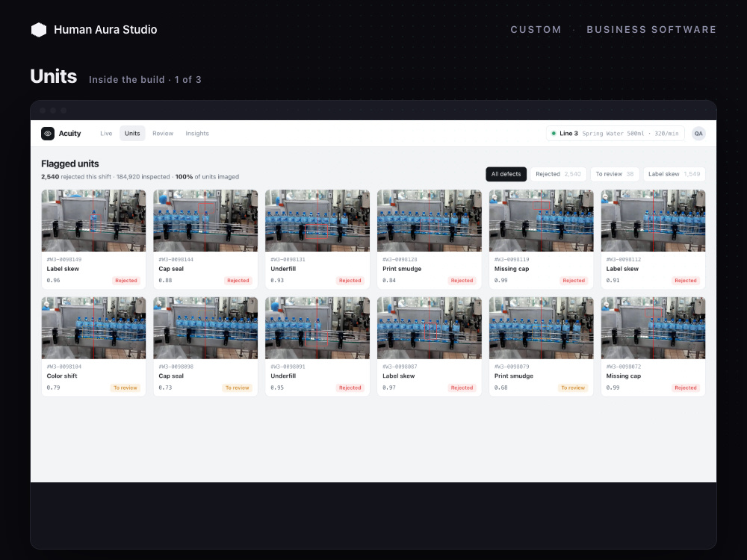Click the Cap seal title on #W3-0098144
747x560 pixels.
click(171, 269)
